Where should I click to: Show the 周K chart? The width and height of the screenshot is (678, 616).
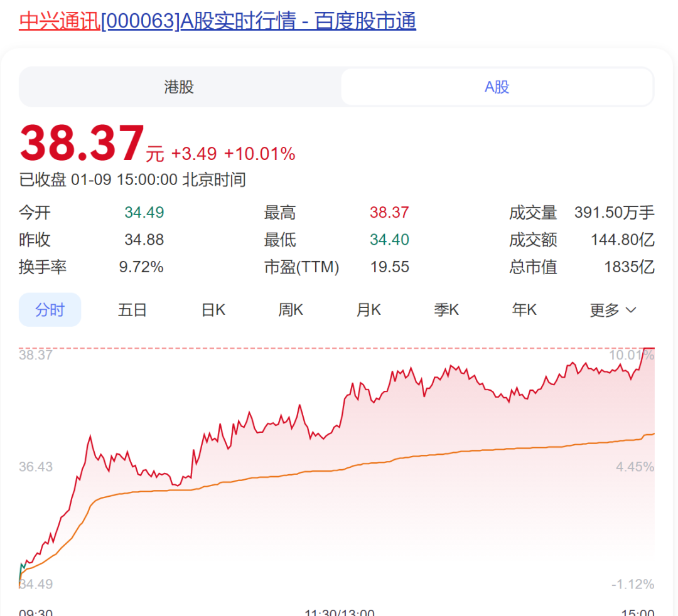click(291, 310)
